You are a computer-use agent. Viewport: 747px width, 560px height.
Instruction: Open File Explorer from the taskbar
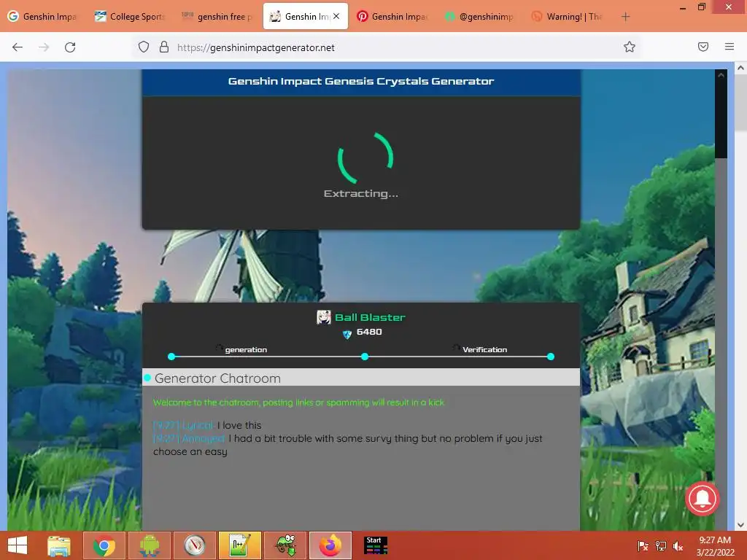pyautogui.click(x=59, y=545)
